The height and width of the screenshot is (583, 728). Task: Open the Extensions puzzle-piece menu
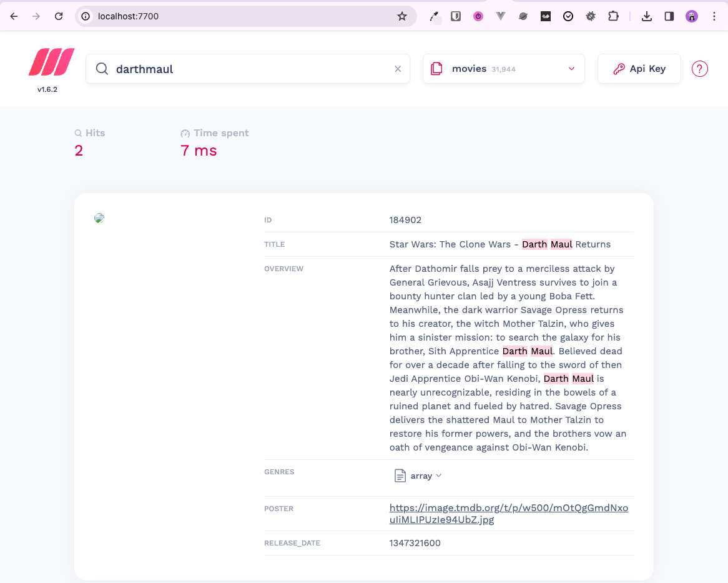click(x=613, y=16)
